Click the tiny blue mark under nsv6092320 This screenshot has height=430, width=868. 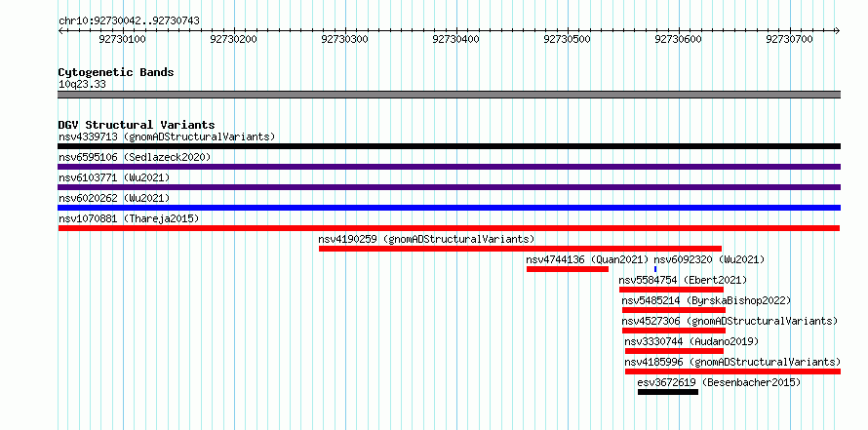coord(655,269)
